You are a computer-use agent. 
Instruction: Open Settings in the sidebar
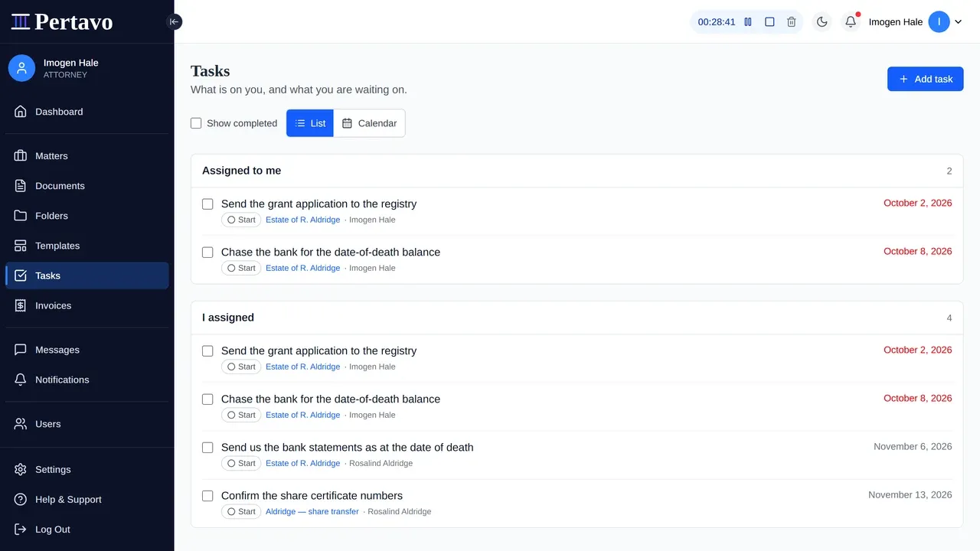(87, 470)
